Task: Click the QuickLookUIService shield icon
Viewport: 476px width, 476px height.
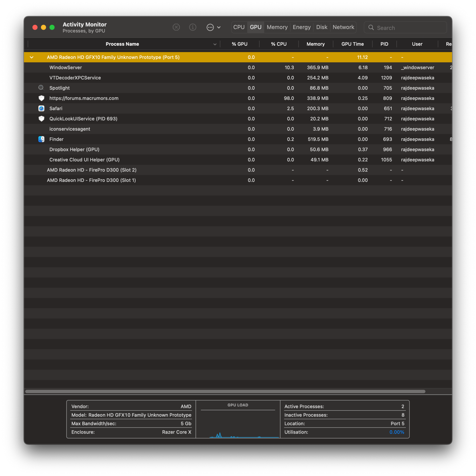Action: tap(41, 119)
